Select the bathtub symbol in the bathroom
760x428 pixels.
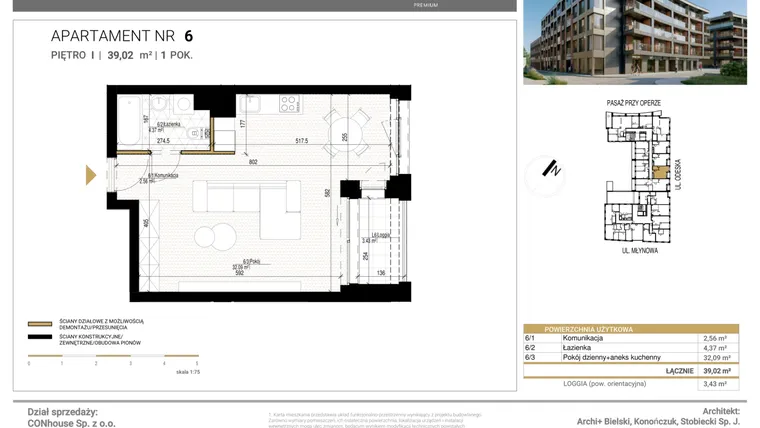click(129, 120)
